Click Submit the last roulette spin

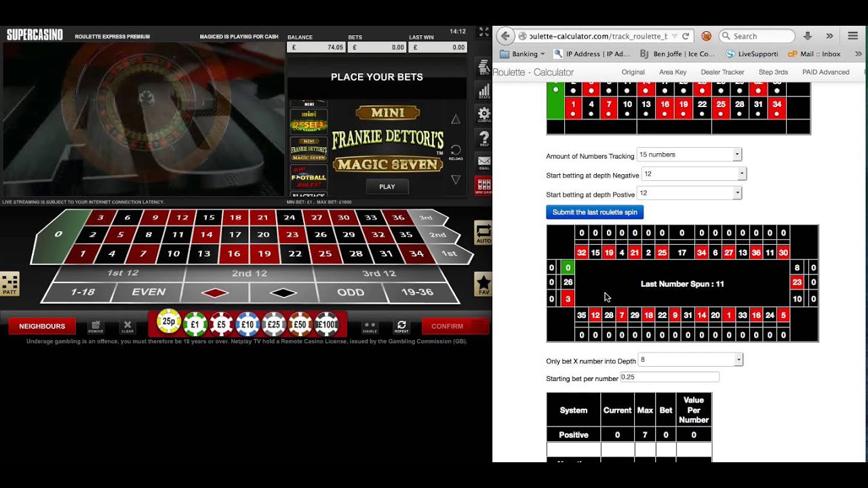(x=595, y=212)
